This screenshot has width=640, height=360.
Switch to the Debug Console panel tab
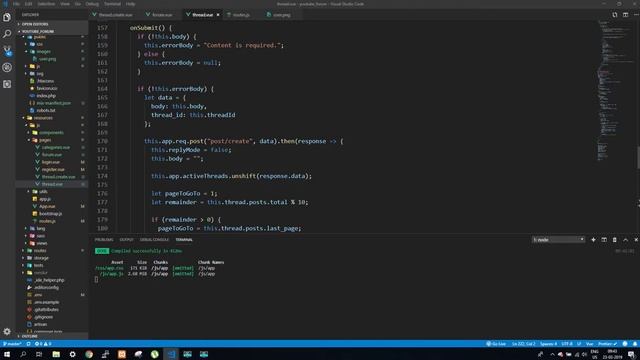[154, 240]
